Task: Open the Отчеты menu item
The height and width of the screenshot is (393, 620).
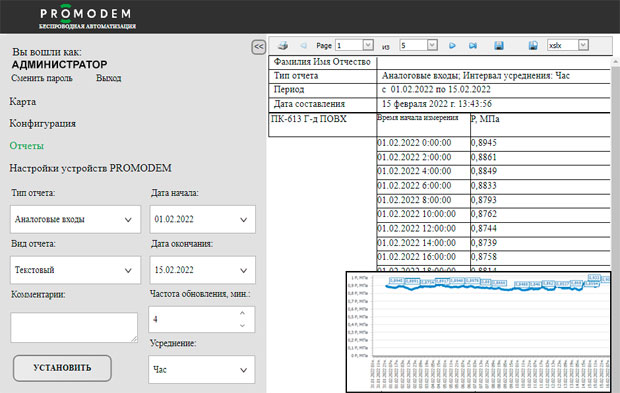Action: [26, 146]
